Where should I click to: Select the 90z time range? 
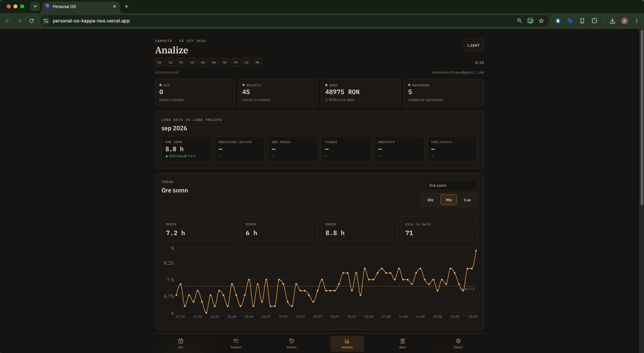tap(449, 200)
